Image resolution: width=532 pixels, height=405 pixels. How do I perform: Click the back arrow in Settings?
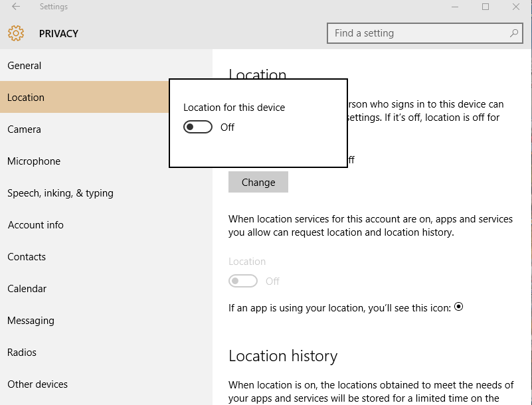pos(15,7)
